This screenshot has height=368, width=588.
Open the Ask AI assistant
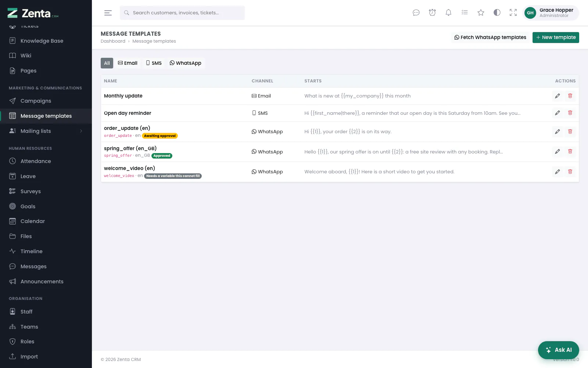click(558, 350)
